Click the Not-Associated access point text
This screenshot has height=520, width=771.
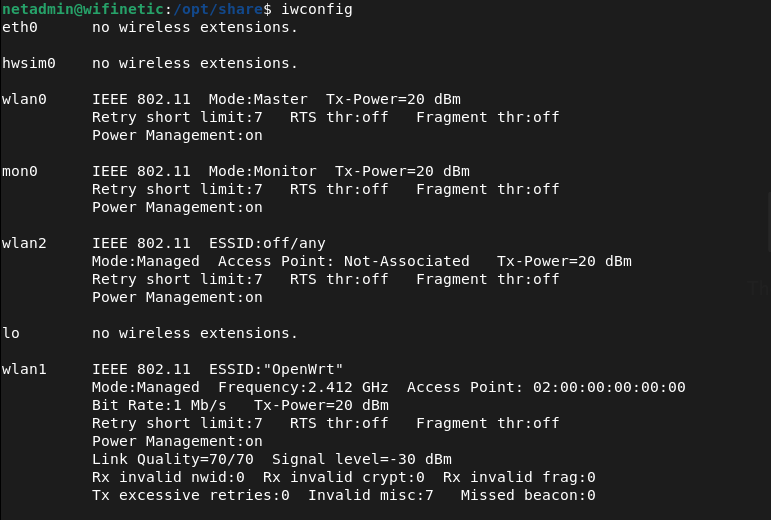(406, 261)
